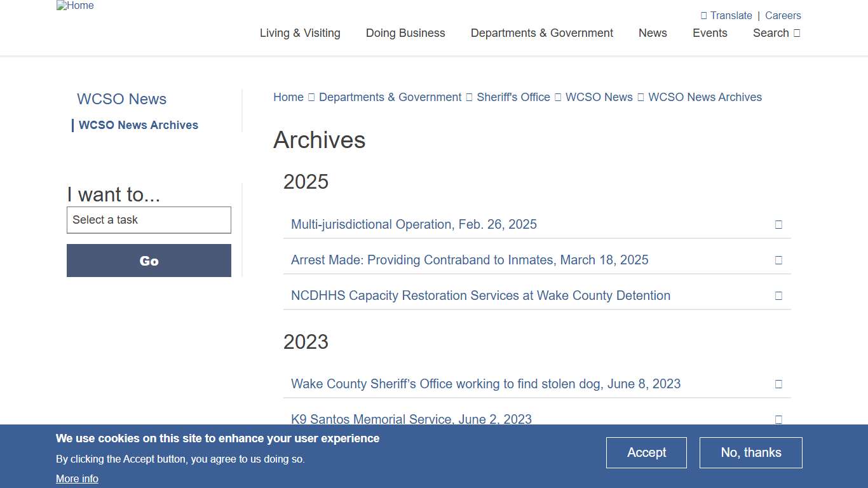
Task: Select WCSO News Archives in the sidebar
Action: pyautogui.click(x=139, y=125)
